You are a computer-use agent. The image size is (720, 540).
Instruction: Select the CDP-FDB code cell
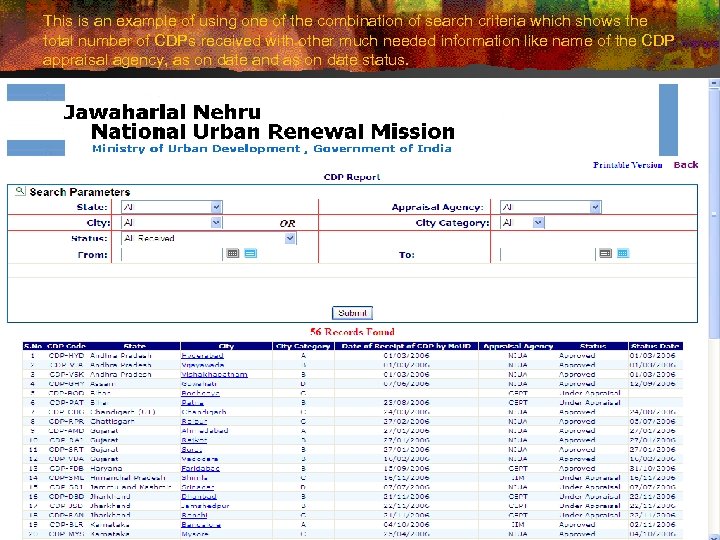click(67, 468)
